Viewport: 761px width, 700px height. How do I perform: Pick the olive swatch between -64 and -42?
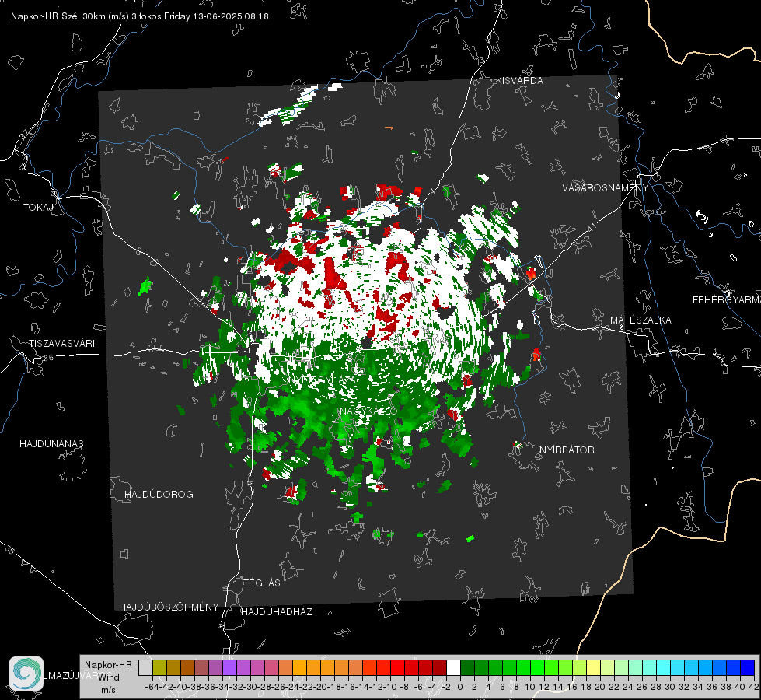click(159, 667)
